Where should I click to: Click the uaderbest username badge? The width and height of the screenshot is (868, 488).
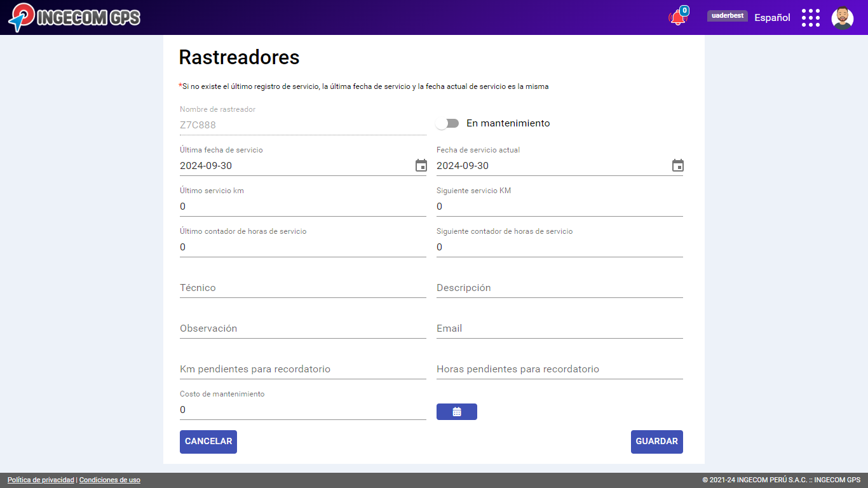727,16
